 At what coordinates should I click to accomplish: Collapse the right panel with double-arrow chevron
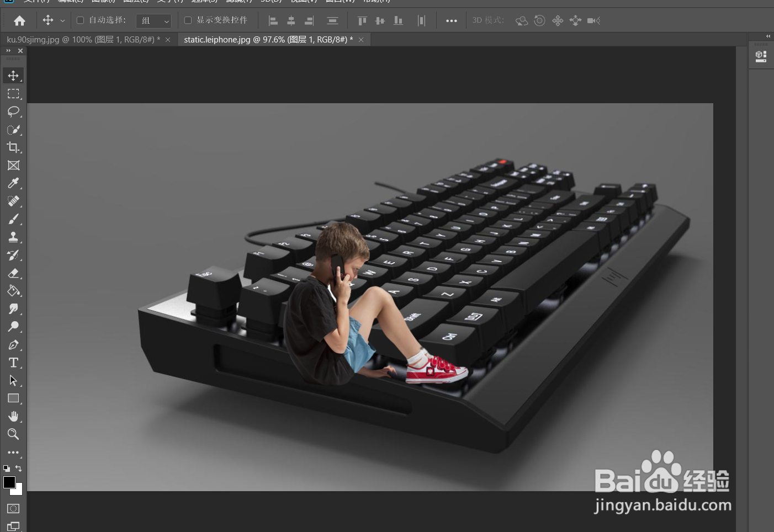pyautogui.click(x=768, y=36)
